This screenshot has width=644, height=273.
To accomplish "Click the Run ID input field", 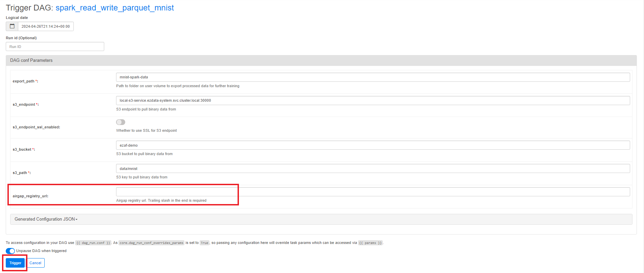I will (55, 47).
